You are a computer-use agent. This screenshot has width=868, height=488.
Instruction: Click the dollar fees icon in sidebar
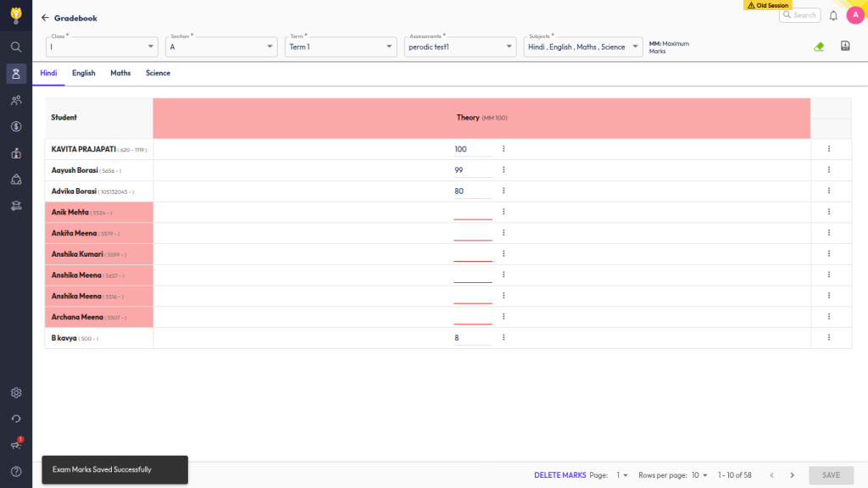pos(16,126)
